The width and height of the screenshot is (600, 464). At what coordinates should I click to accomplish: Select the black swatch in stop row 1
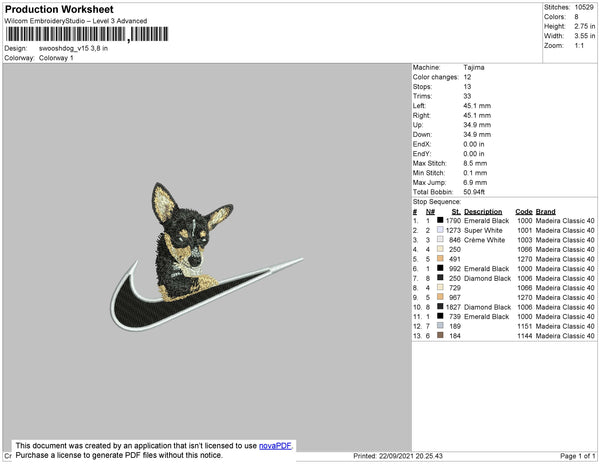[440, 220]
